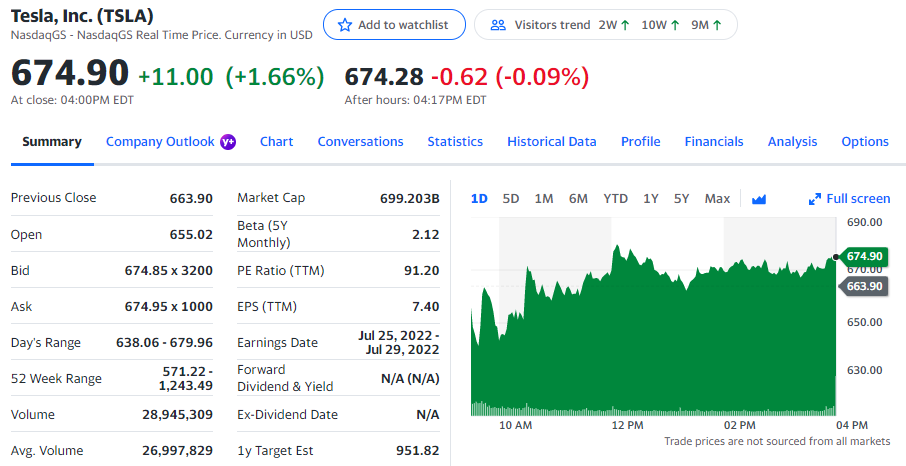The width and height of the screenshot is (906, 466).
Task: Go to the Options tab
Action: 865,142
